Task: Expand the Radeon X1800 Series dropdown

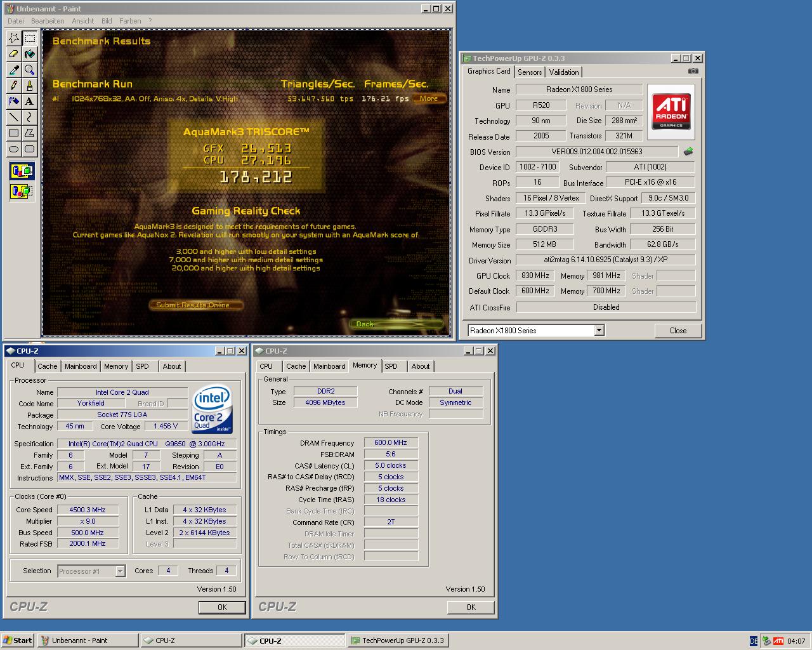Action: tap(599, 330)
